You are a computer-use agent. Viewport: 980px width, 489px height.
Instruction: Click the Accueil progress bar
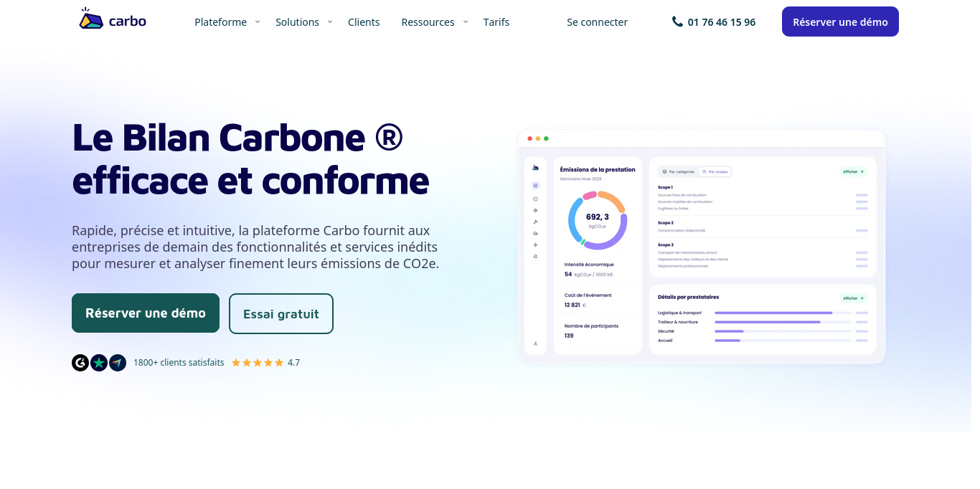pos(783,341)
